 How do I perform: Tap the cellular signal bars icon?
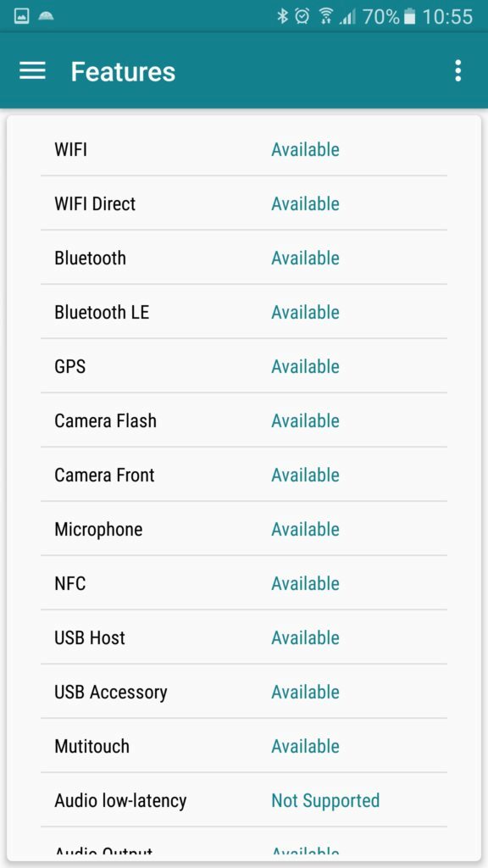tap(347, 17)
